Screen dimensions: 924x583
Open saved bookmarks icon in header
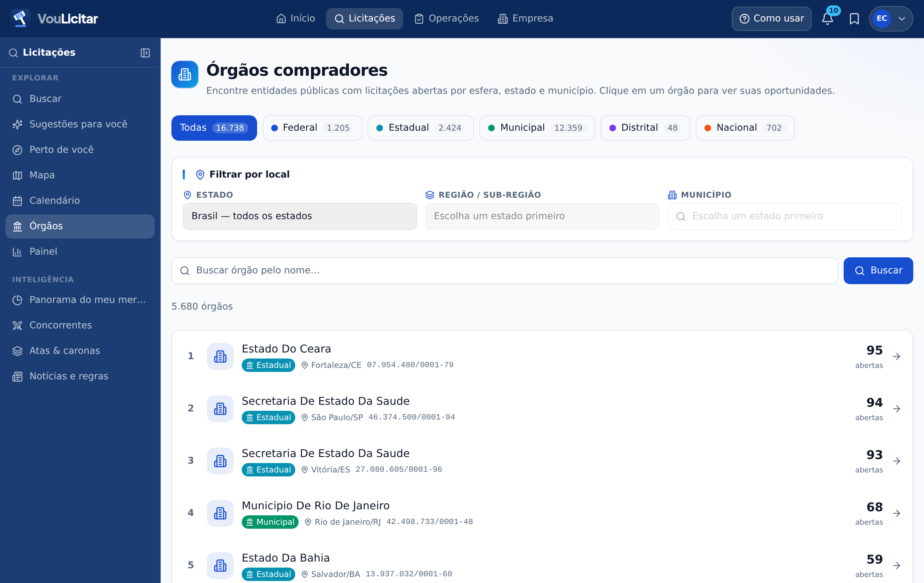[854, 18]
